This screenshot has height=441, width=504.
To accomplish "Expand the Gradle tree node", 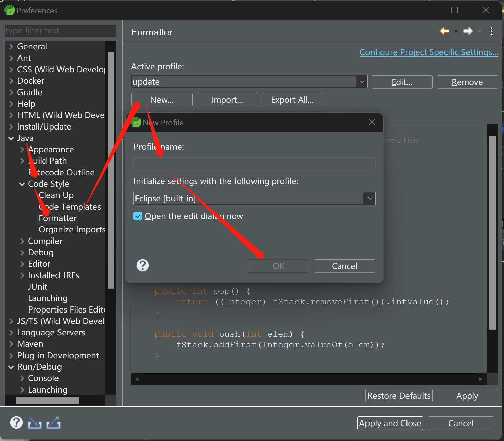I will click(11, 92).
